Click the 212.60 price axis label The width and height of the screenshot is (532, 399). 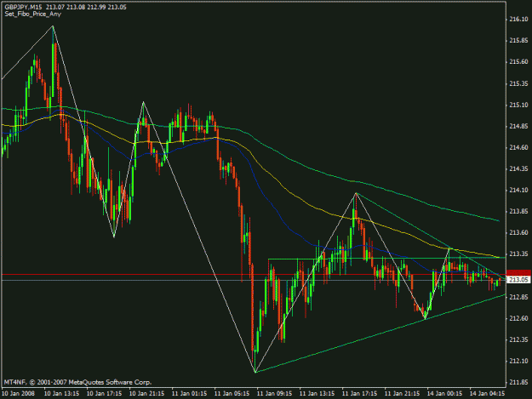pos(518,318)
